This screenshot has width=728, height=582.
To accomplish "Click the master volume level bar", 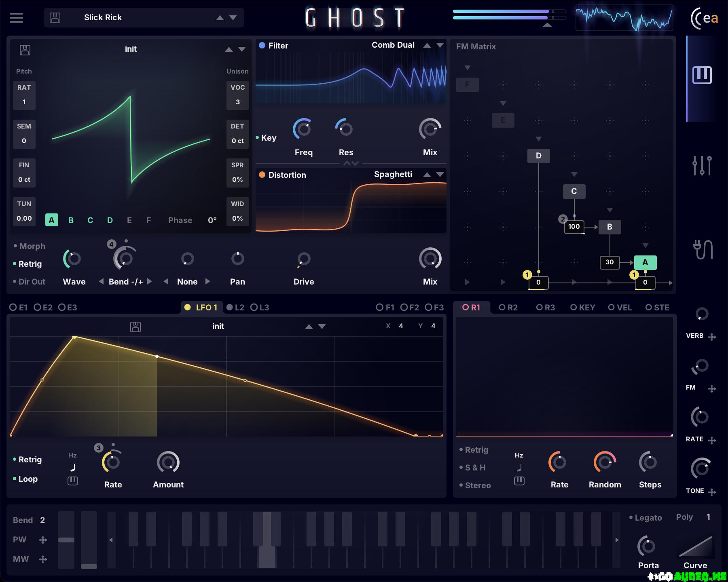I will pyautogui.click(x=510, y=15).
